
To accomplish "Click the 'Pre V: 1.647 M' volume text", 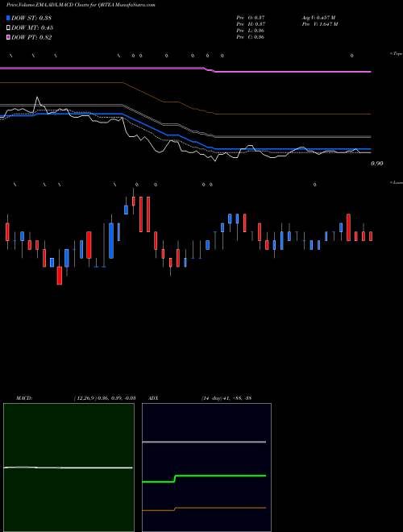I will tap(320, 24).
